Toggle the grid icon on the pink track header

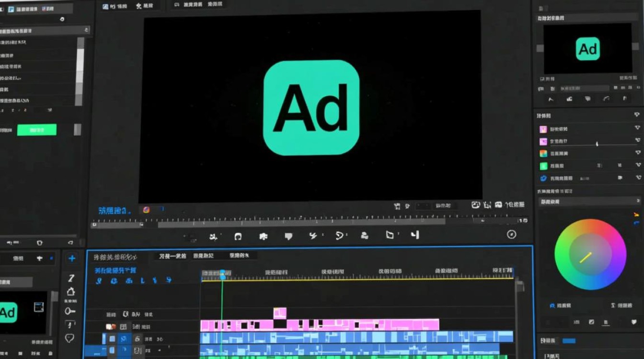[x=123, y=326]
